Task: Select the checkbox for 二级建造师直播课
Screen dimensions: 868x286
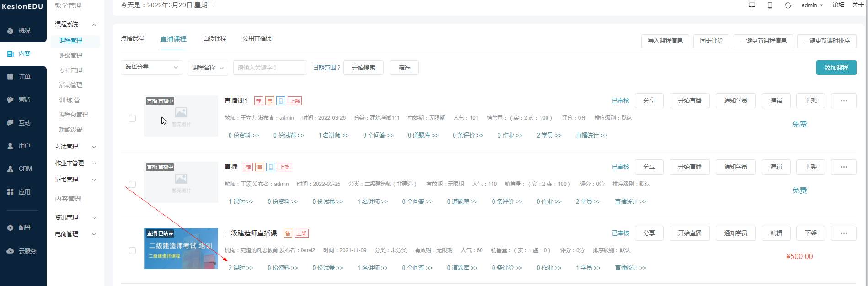Action: pos(132,250)
